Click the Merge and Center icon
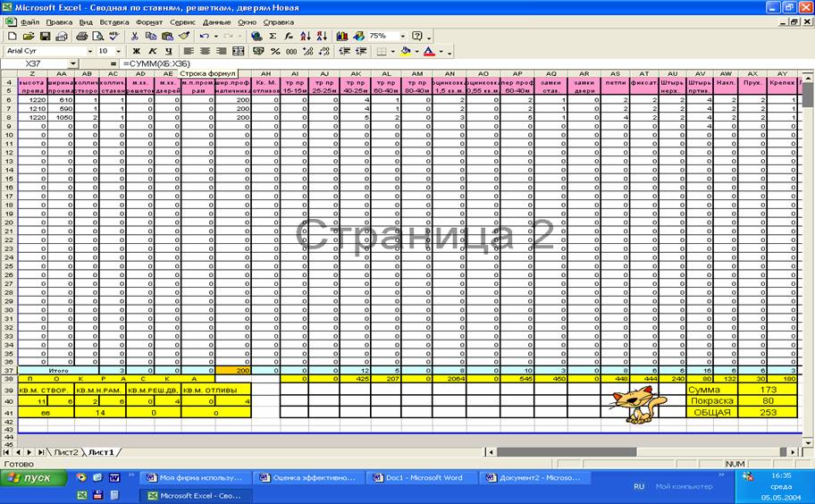Screen dimensions: 815x504 tap(238, 52)
